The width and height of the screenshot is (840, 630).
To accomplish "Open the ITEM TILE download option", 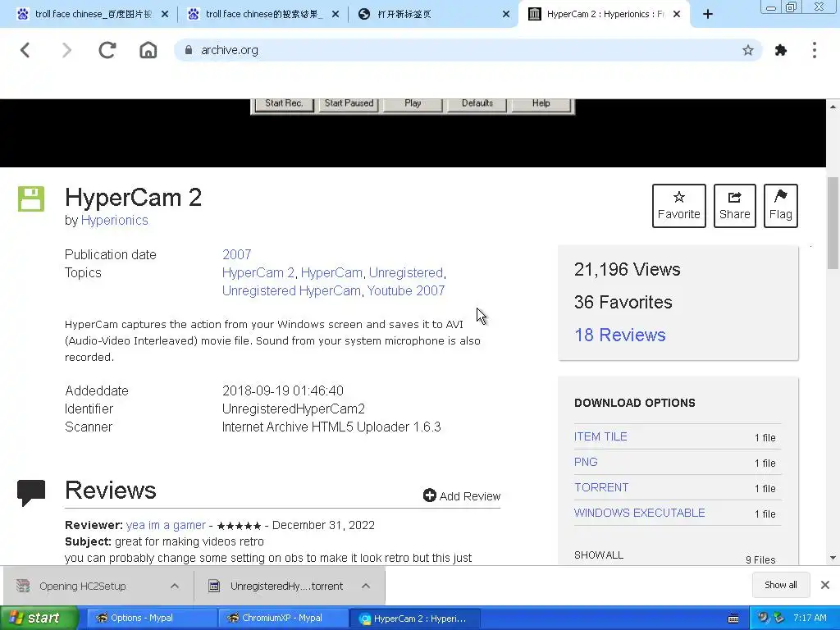I will (600, 436).
